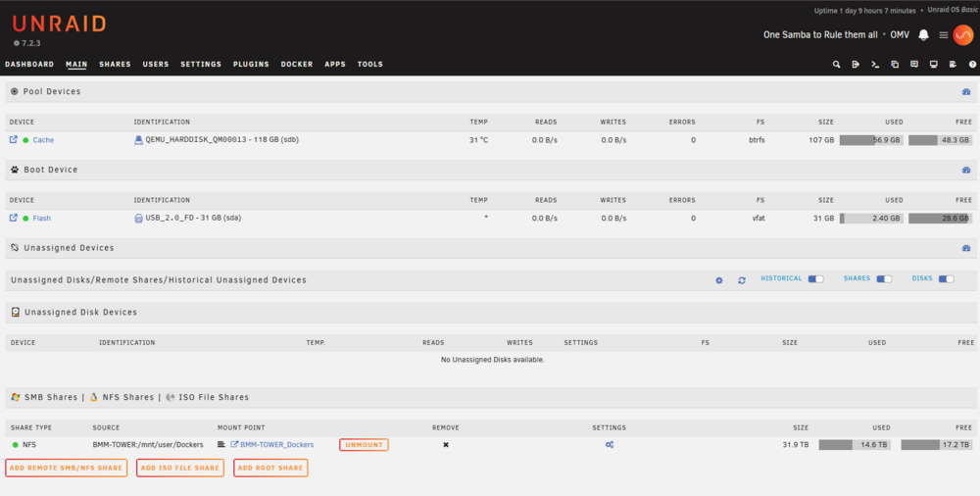Click the logout icon in the toolbar
Viewport: 980px width, 496px height.
tap(856, 65)
